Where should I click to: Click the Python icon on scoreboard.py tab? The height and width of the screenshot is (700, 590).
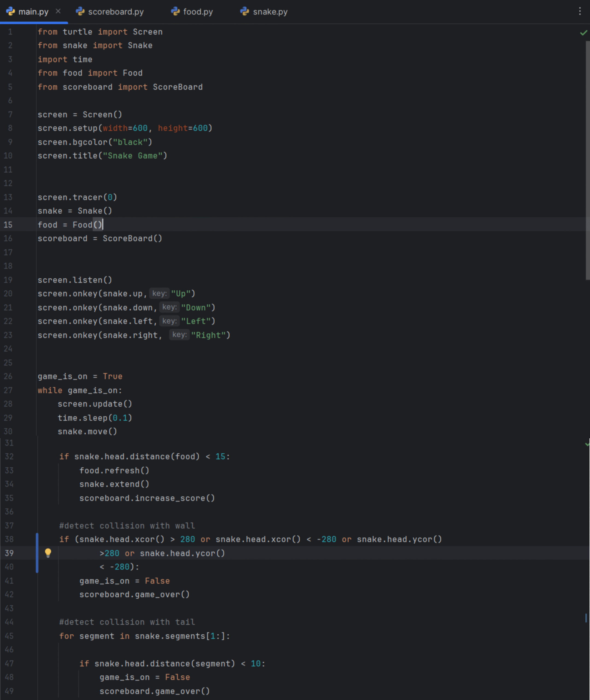pos(80,11)
